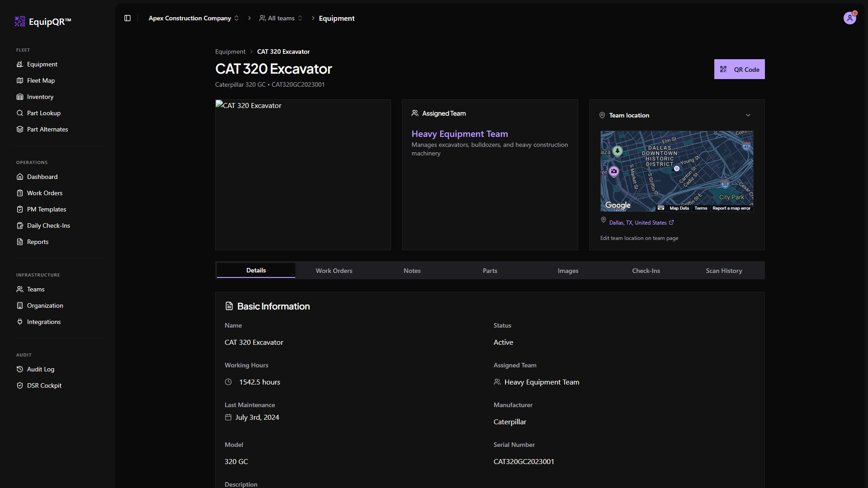Click the CAT 320 Excavator image placeholder

pos(303,175)
